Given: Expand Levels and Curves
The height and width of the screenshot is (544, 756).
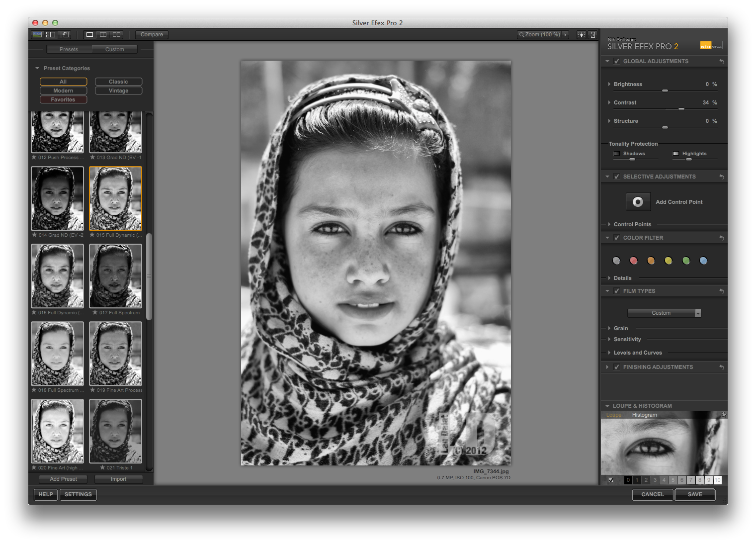Looking at the screenshot, I should pyautogui.click(x=609, y=353).
